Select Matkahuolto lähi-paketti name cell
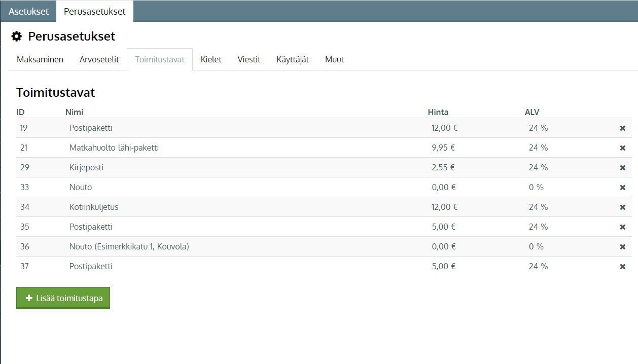638x364 pixels. pyautogui.click(x=114, y=148)
